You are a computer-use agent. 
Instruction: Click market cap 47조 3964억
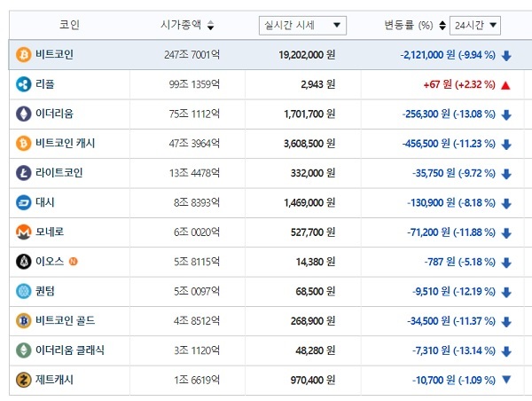tap(194, 144)
